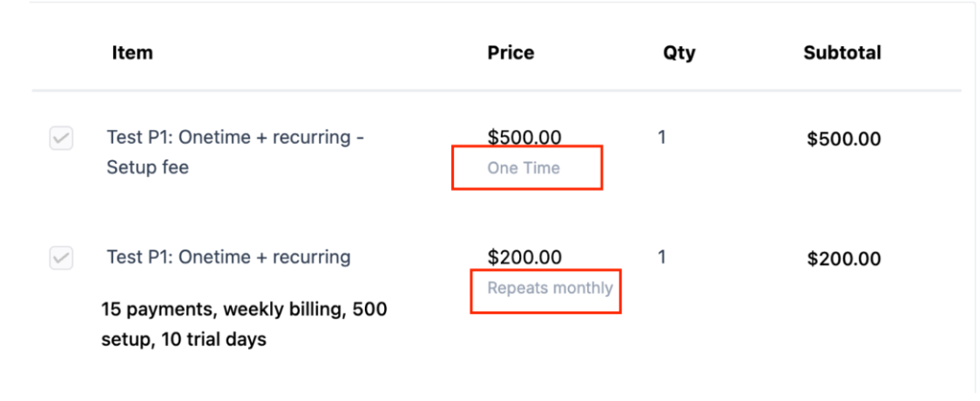980x401 pixels.
Task: Select the Subtotal column header
Action: pos(841,52)
